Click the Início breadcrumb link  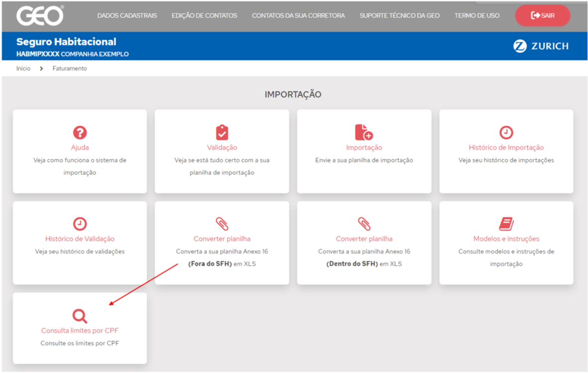point(23,68)
